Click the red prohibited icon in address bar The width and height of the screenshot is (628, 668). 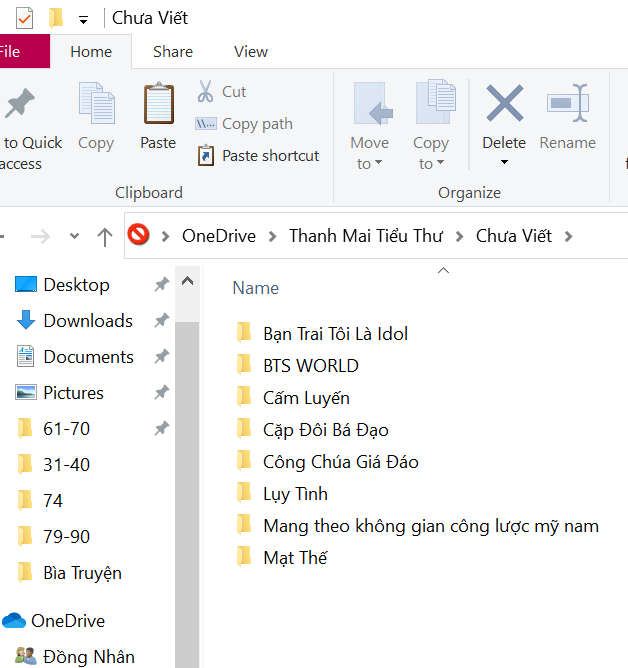138,234
